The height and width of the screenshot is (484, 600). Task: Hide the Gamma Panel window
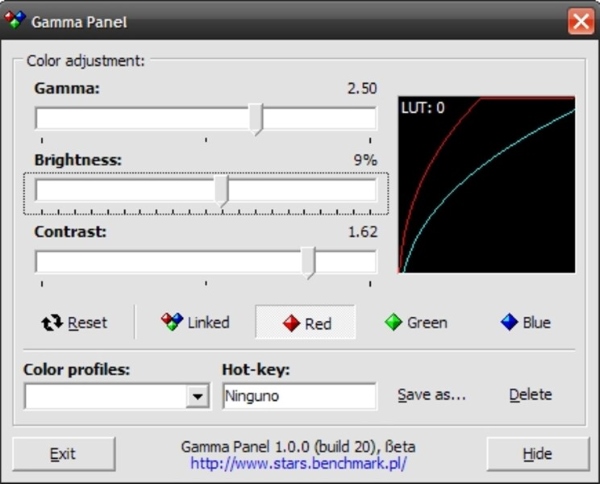537,454
